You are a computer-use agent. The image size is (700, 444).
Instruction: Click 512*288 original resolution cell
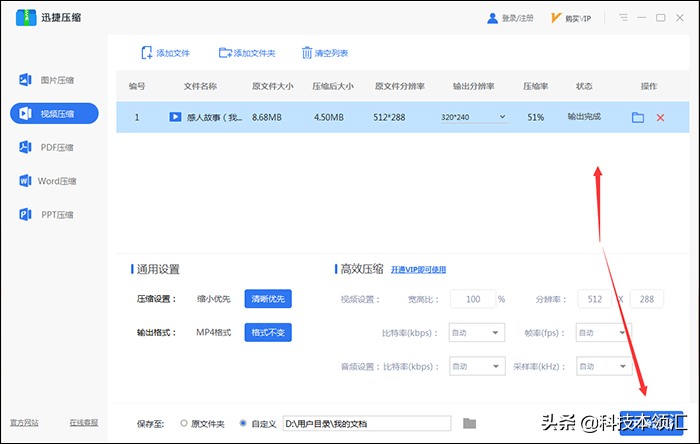pos(389,117)
